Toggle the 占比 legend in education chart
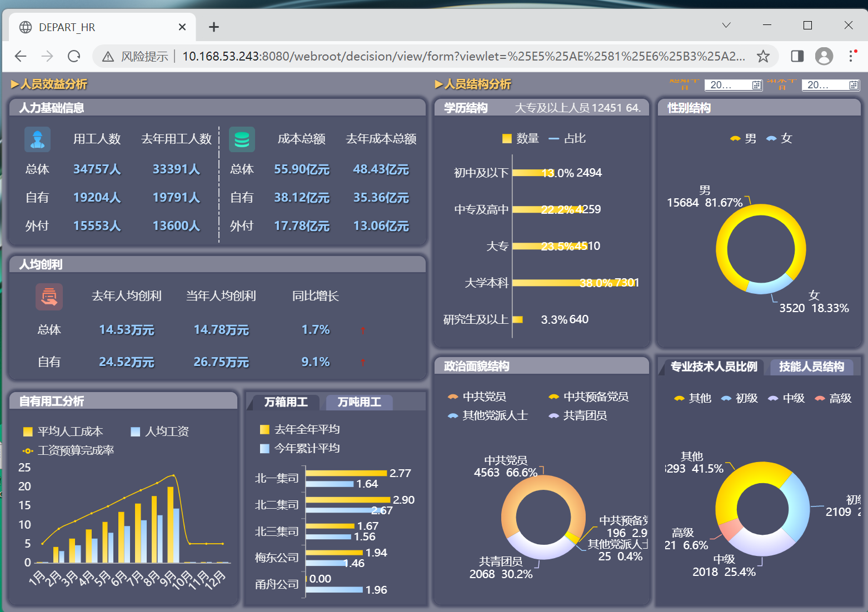 point(567,138)
